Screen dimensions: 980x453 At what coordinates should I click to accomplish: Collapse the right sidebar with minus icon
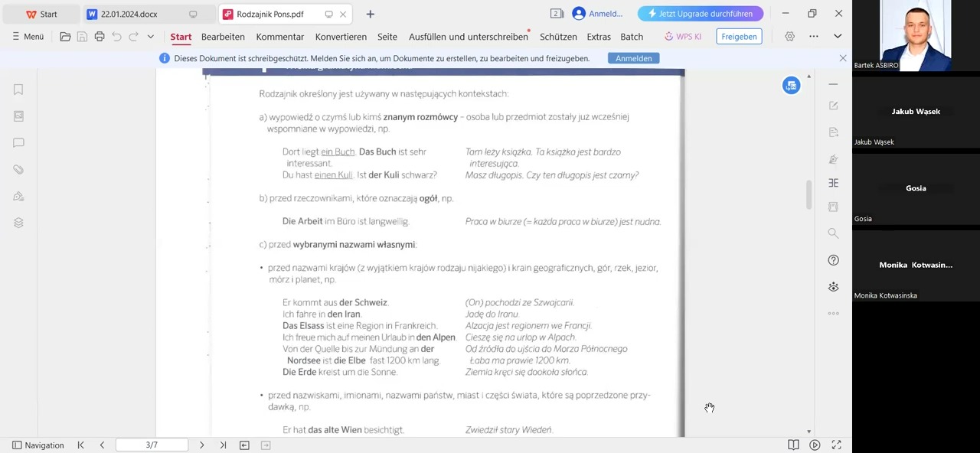(834, 83)
